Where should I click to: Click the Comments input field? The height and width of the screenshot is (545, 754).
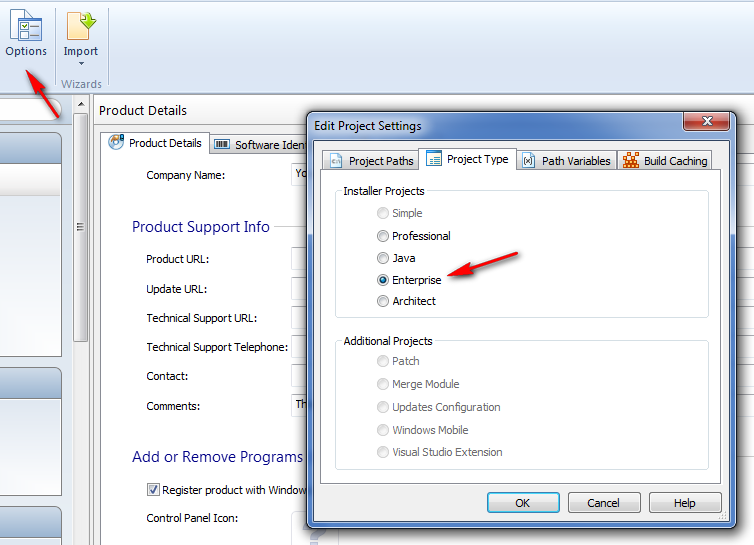click(299, 405)
